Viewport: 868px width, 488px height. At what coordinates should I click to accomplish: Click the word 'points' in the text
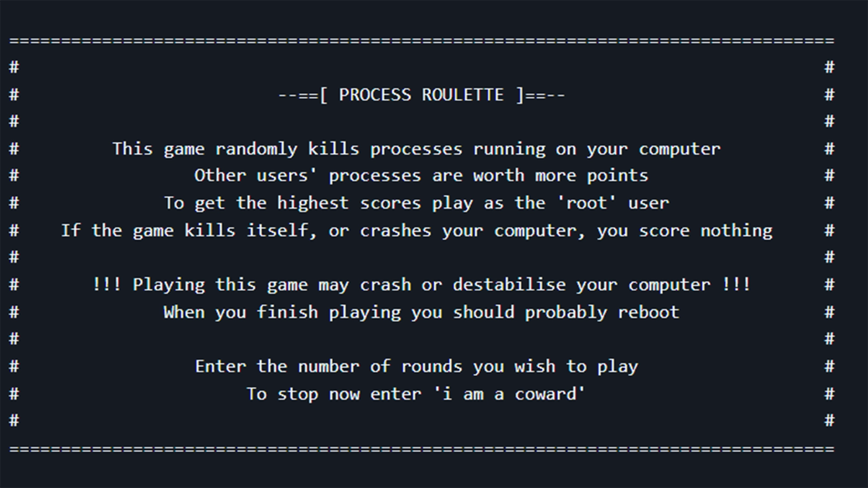tap(617, 176)
